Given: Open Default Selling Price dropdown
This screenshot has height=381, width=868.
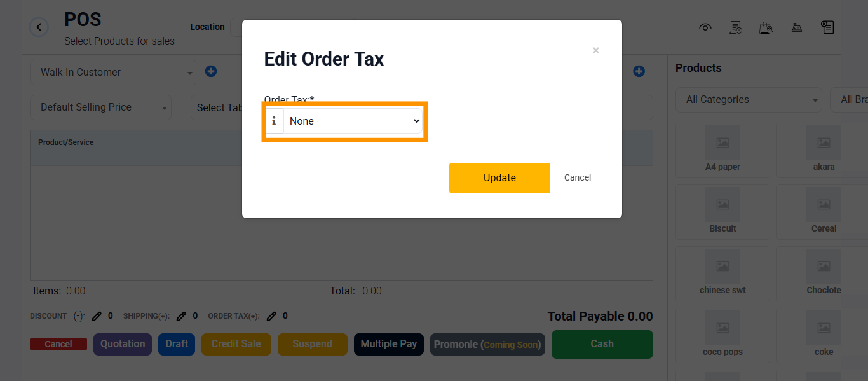Looking at the screenshot, I should click(x=101, y=107).
